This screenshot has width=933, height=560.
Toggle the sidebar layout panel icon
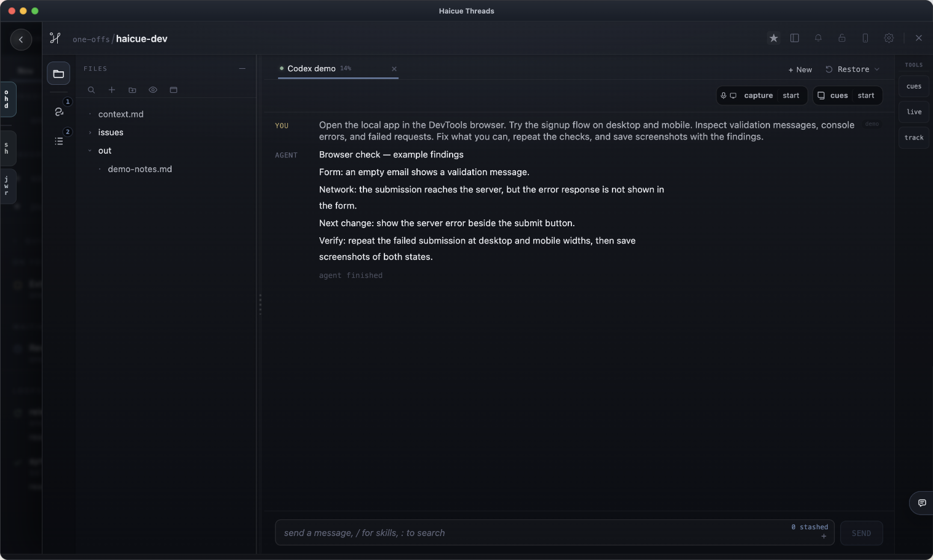[795, 38]
